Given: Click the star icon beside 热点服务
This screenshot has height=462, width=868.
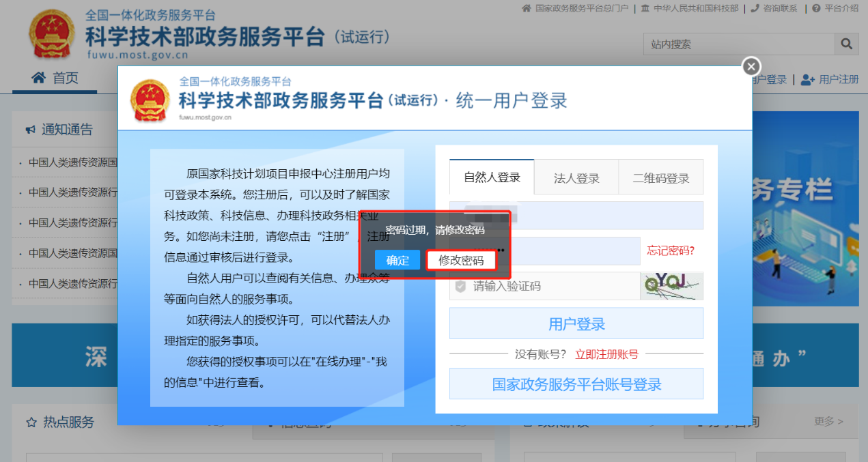Looking at the screenshot, I should click(x=31, y=422).
